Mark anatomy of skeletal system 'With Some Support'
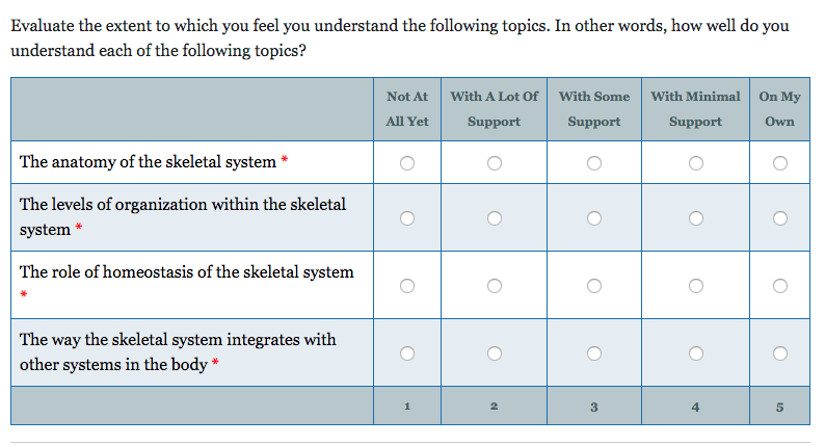This screenshot has height=445, width=825. 594,163
